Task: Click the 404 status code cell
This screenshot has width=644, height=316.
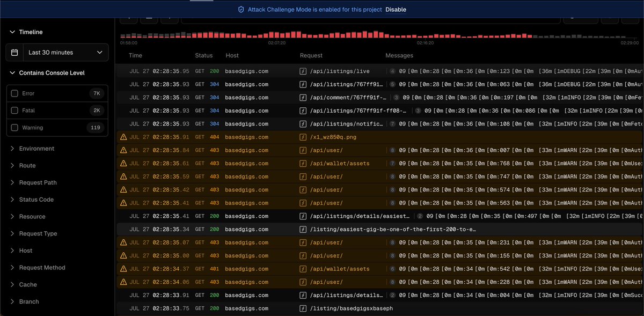Action: tap(214, 137)
